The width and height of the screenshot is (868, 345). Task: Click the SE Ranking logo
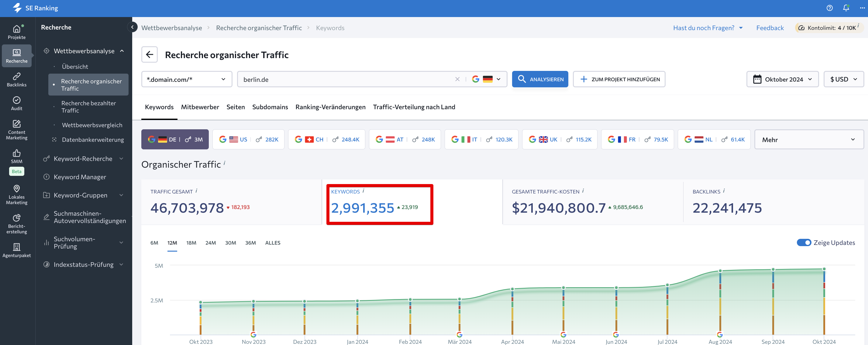(35, 8)
